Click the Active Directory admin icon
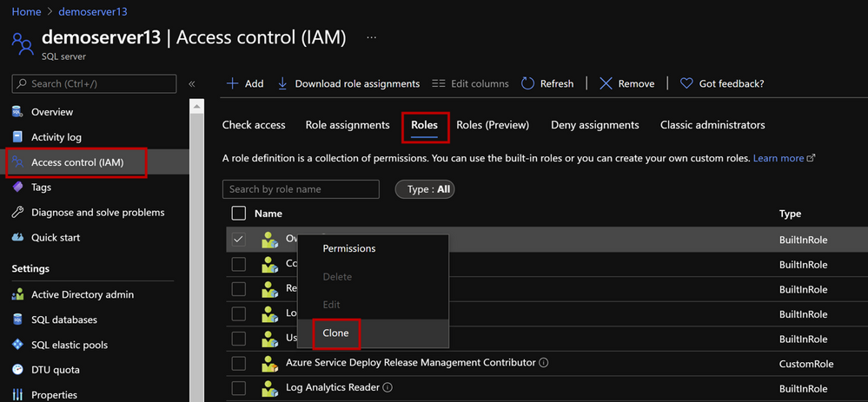This screenshot has height=402, width=868. tap(17, 294)
